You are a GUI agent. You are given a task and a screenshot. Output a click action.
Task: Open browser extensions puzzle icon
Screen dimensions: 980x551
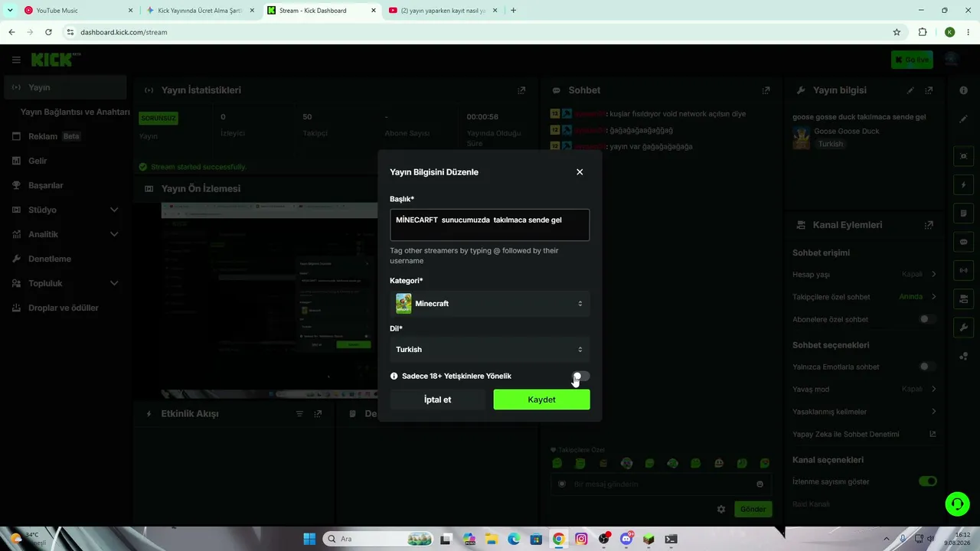[923, 32]
